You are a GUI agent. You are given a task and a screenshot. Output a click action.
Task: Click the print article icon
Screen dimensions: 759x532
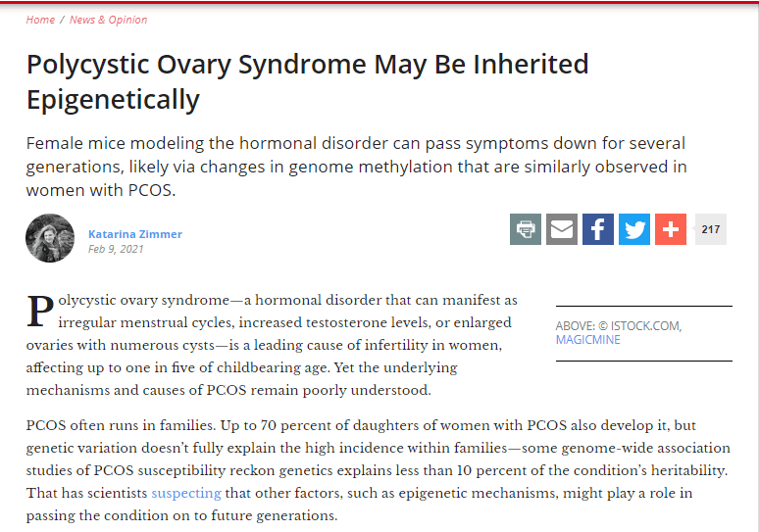click(526, 229)
